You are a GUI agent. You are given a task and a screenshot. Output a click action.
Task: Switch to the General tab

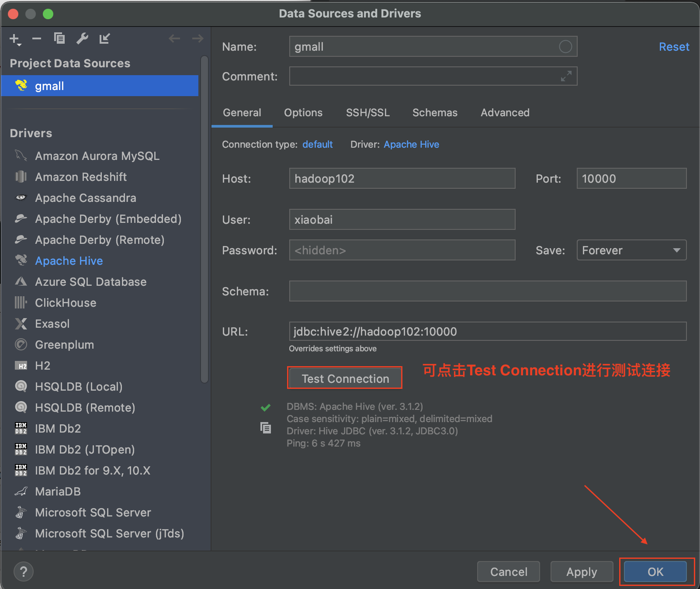[242, 113]
